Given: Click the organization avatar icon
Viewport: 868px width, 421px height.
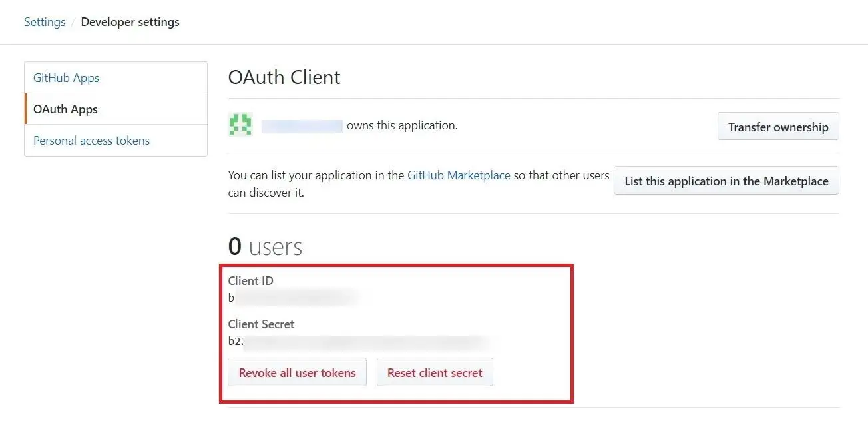Looking at the screenshot, I should (x=240, y=124).
